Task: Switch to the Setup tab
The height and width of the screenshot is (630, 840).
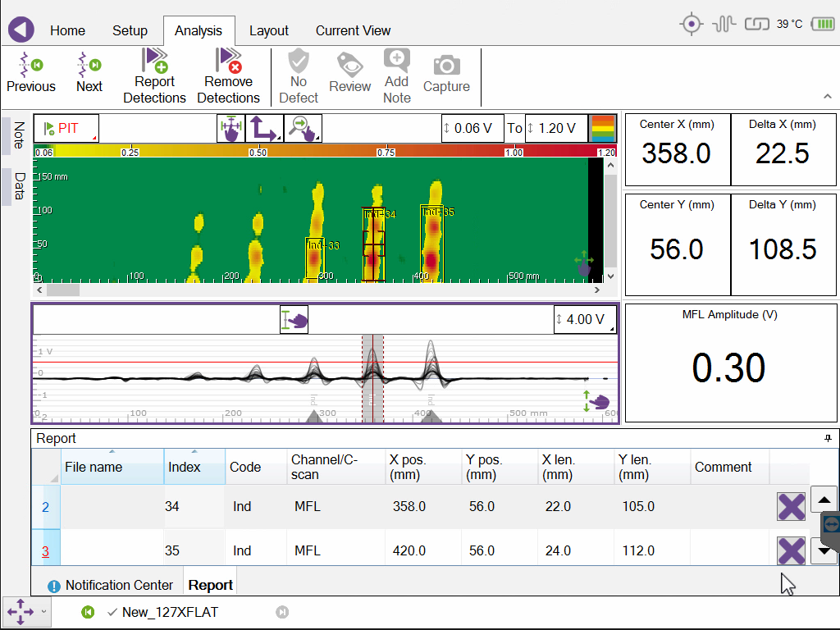Action: coord(130,30)
